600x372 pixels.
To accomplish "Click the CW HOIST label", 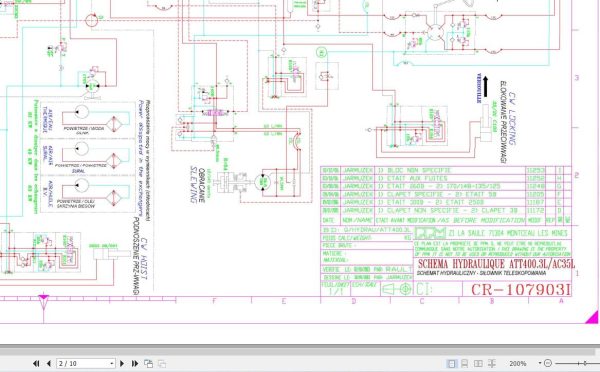I will pos(145,258).
